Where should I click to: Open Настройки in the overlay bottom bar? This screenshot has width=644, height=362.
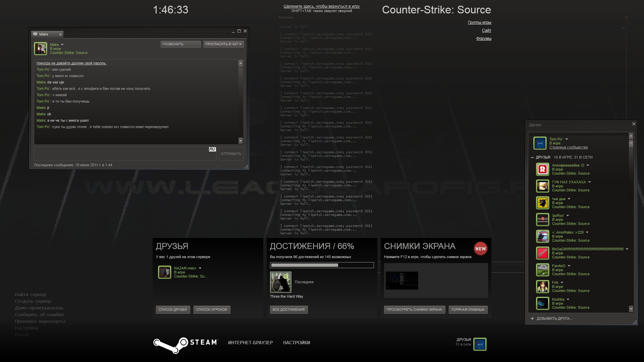coord(297,343)
